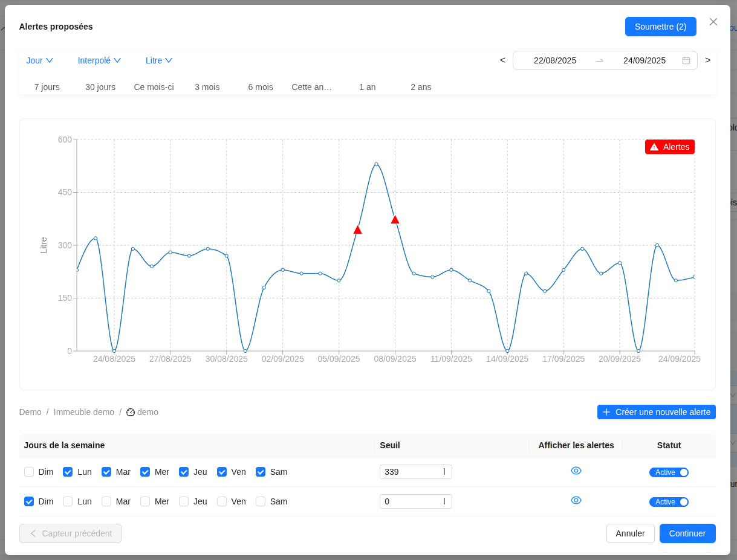Click the red Alertes legend badge
Image resolution: width=737 pixels, height=560 pixels.
669,147
